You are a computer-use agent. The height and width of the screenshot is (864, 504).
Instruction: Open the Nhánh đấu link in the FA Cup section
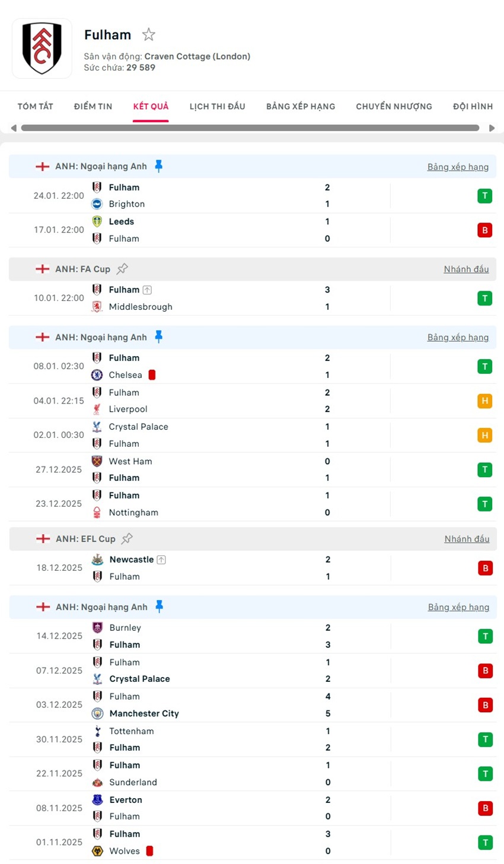click(466, 269)
